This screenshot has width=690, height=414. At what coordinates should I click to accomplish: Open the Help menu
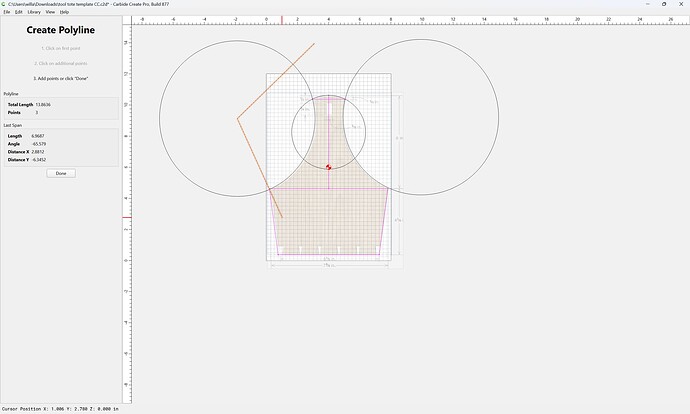click(64, 12)
